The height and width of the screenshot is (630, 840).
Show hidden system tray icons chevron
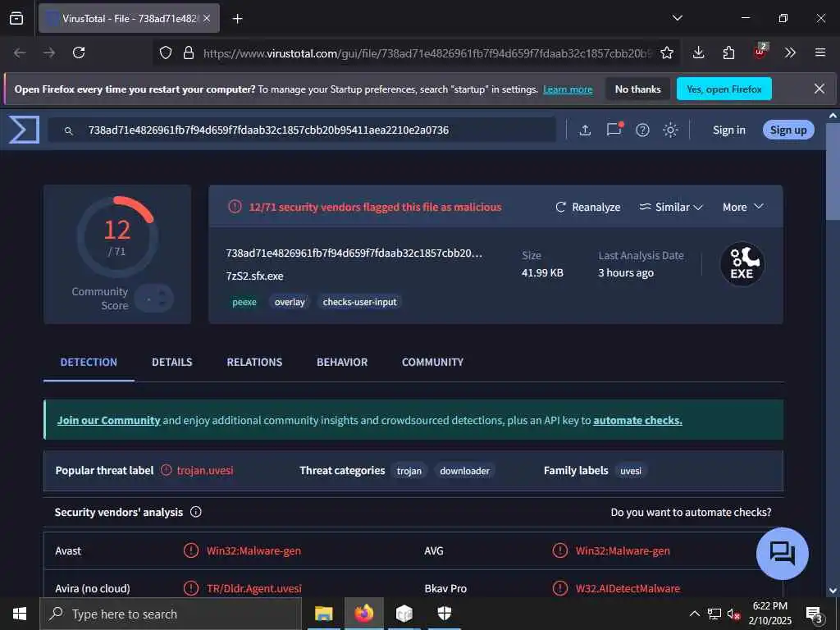(694, 614)
